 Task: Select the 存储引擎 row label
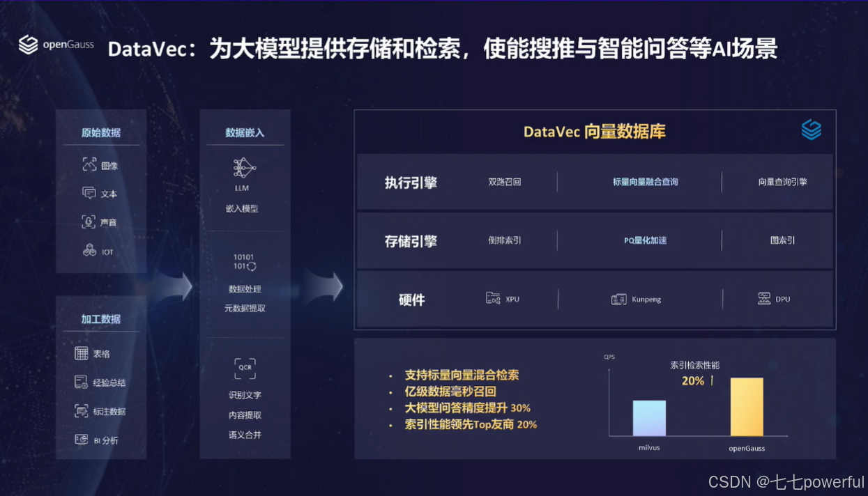point(411,241)
